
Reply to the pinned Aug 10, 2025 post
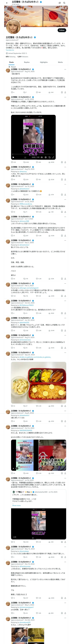[12, 92]
